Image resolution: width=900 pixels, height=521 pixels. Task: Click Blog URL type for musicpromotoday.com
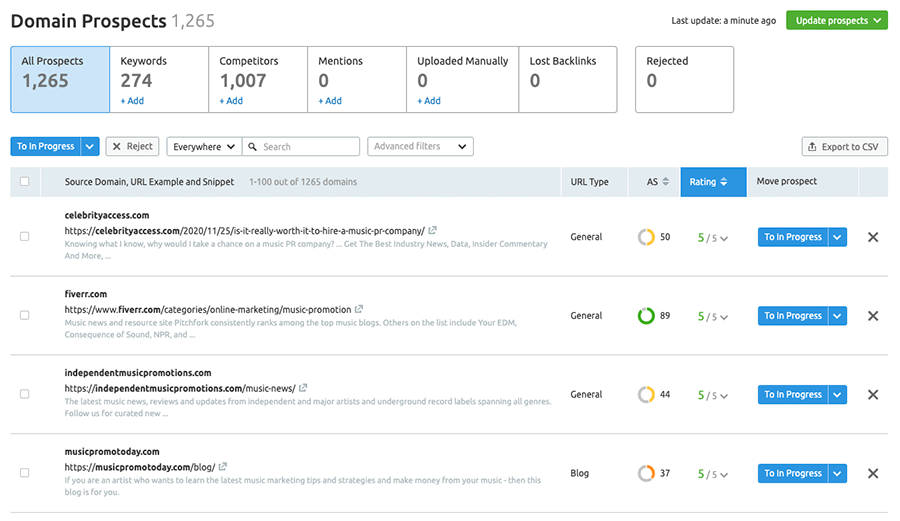[580, 473]
